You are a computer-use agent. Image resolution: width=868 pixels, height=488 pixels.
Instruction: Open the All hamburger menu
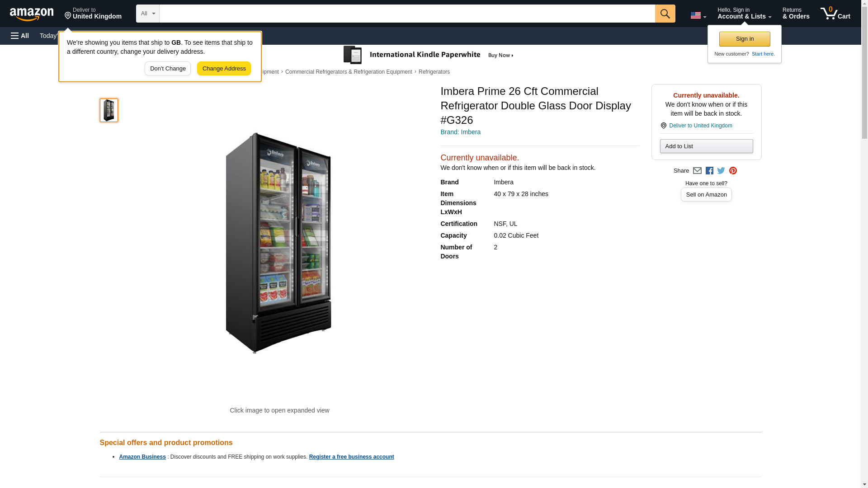pyautogui.click(x=20, y=36)
